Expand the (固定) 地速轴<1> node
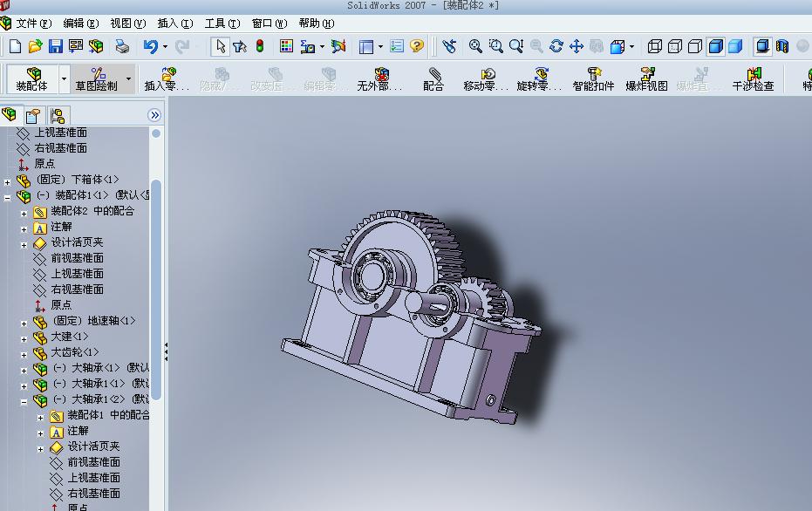The width and height of the screenshot is (812, 511). point(24,324)
